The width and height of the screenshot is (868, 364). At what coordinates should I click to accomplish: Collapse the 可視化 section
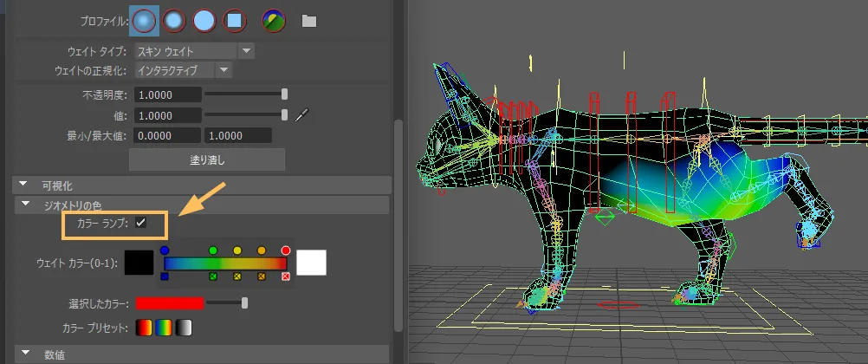(x=25, y=185)
